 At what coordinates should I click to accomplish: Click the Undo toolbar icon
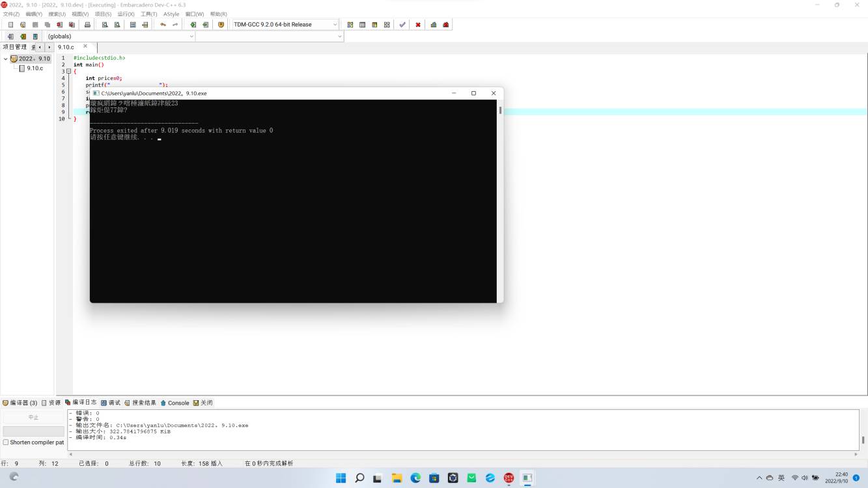click(x=163, y=25)
